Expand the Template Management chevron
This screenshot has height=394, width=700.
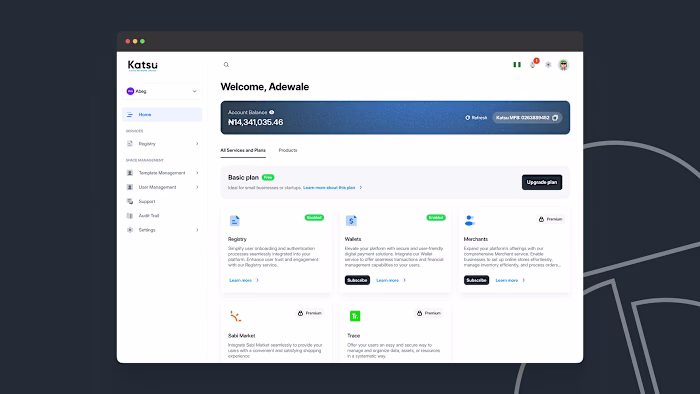197,173
